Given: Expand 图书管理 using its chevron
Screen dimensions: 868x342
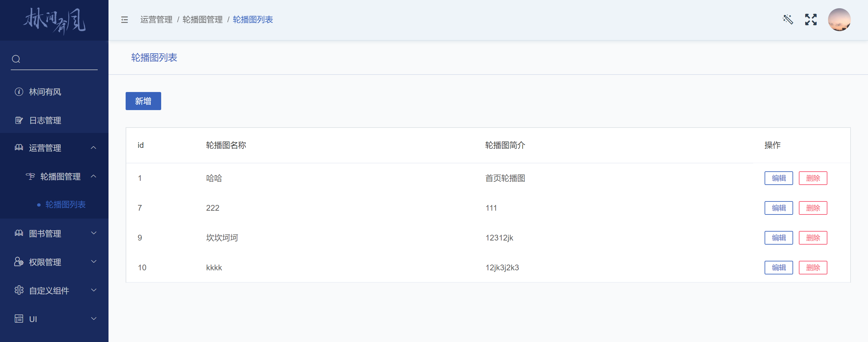Looking at the screenshot, I should click(x=94, y=233).
